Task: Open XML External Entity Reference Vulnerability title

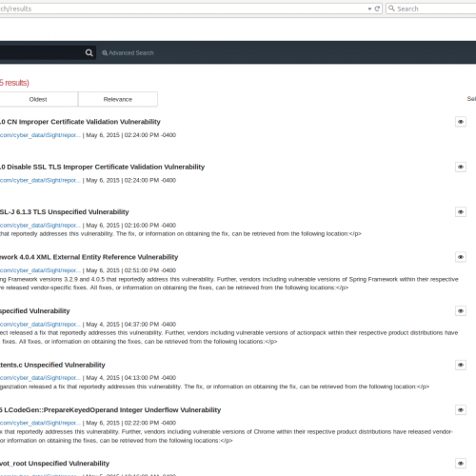Action: (89, 257)
